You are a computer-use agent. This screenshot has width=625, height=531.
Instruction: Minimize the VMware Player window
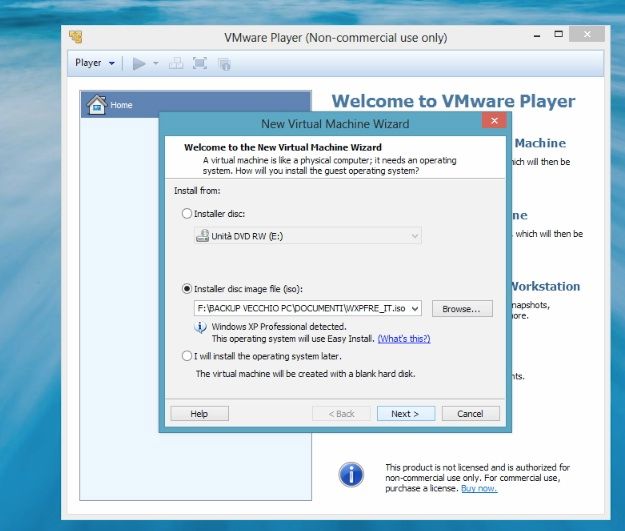tap(537, 35)
